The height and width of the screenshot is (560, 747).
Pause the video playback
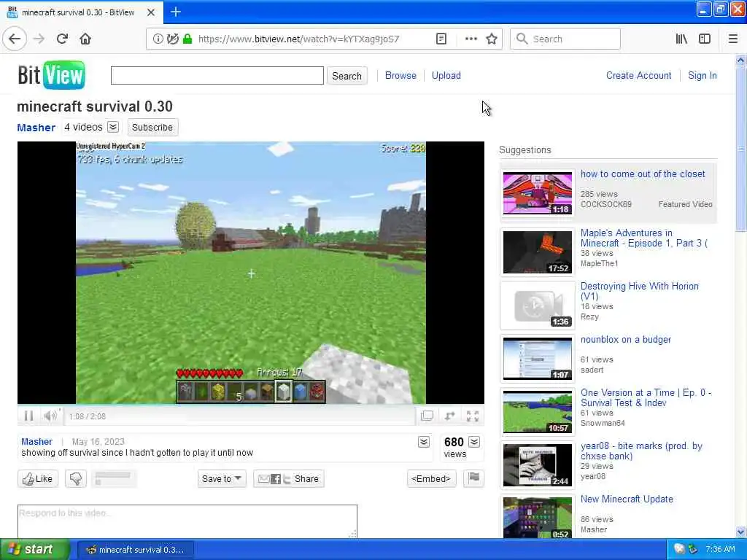[28, 416]
